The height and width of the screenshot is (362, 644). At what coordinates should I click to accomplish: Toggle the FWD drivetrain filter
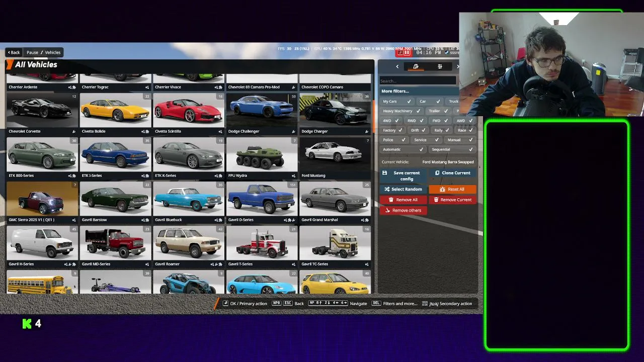(440, 121)
